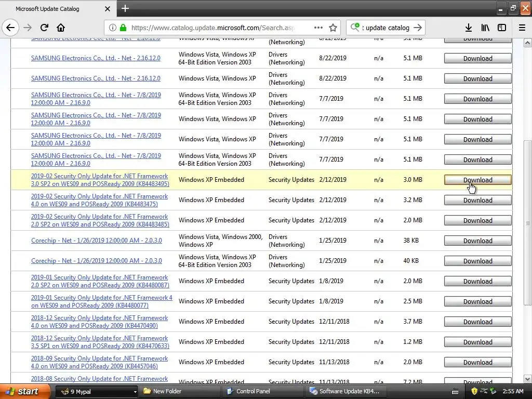Open the Windows start menu

[x=25, y=391]
